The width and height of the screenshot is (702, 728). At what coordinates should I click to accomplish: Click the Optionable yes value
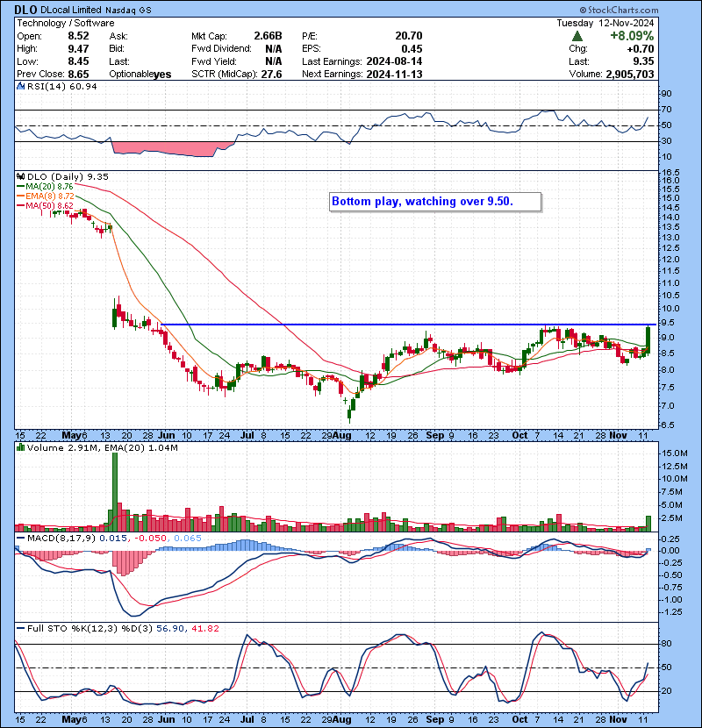point(162,75)
